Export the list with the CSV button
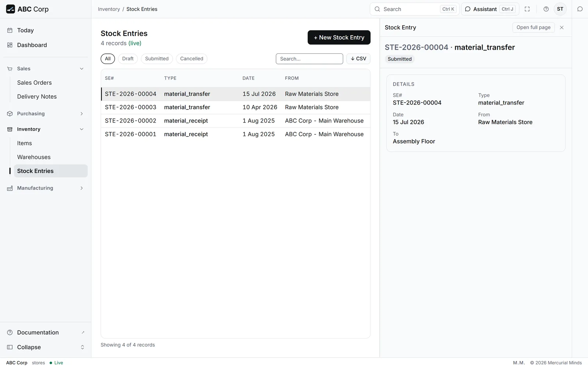This screenshot has height=368, width=588. 358,59
